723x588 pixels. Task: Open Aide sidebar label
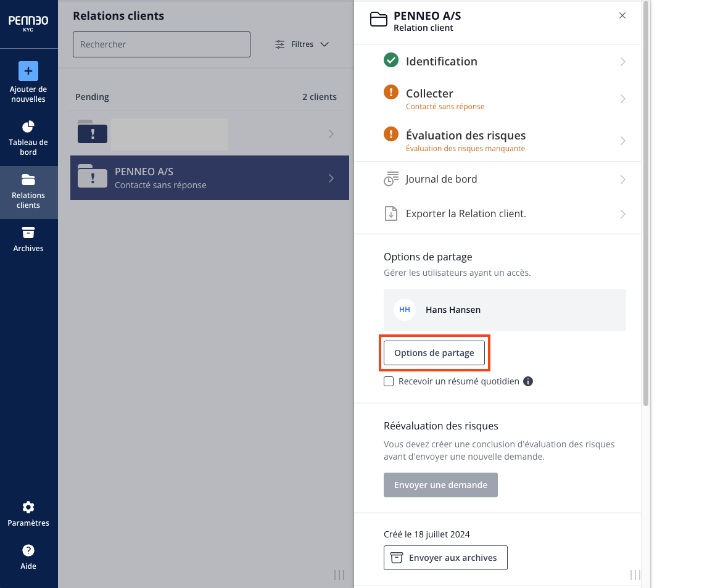pyautogui.click(x=28, y=566)
